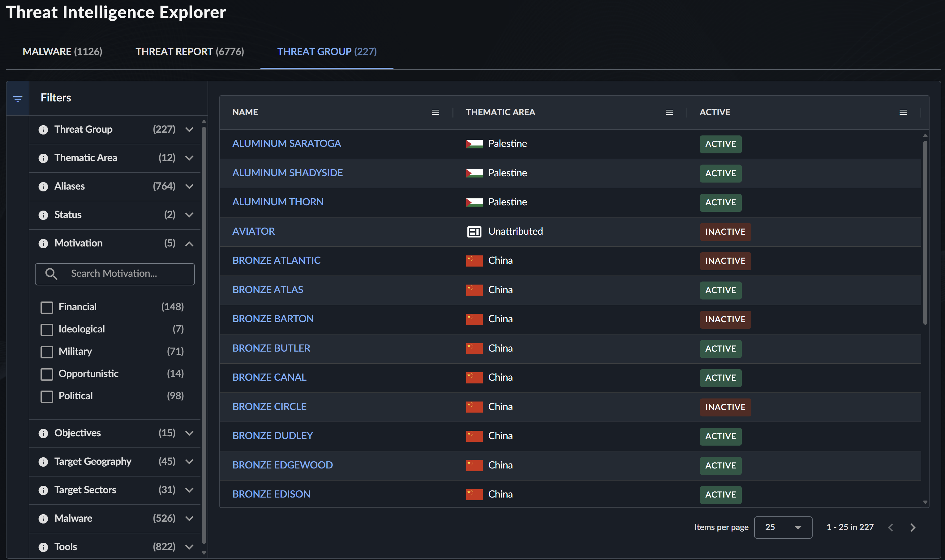Viewport: 945px width, 560px height.
Task: Expand the Thematic Area filter
Action: (189, 158)
